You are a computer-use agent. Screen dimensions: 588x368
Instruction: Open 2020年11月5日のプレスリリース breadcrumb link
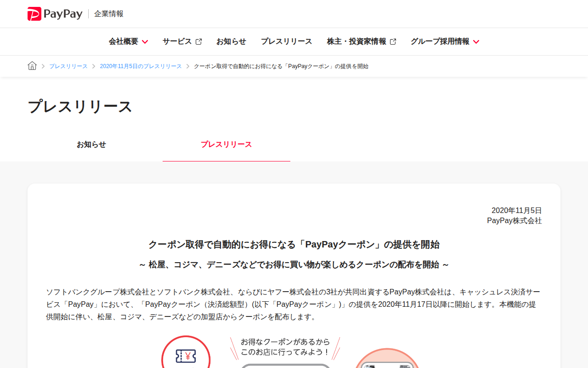tap(141, 66)
